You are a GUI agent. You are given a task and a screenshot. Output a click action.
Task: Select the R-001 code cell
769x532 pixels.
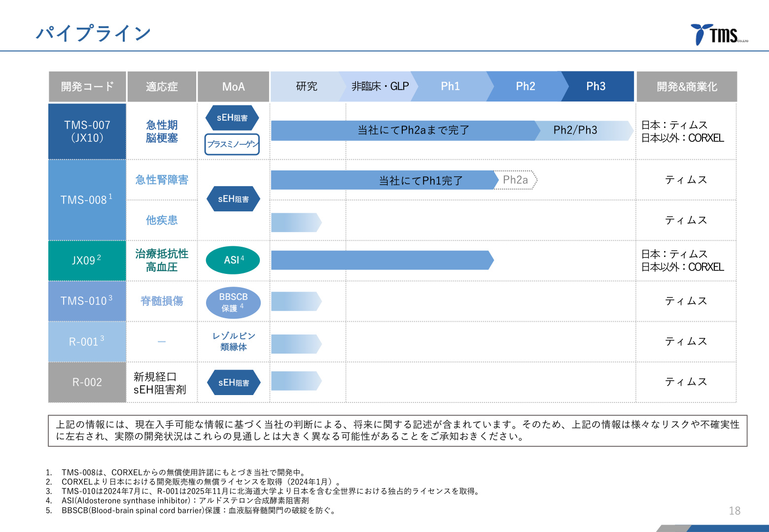pyautogui.click(x=87, y=341)
